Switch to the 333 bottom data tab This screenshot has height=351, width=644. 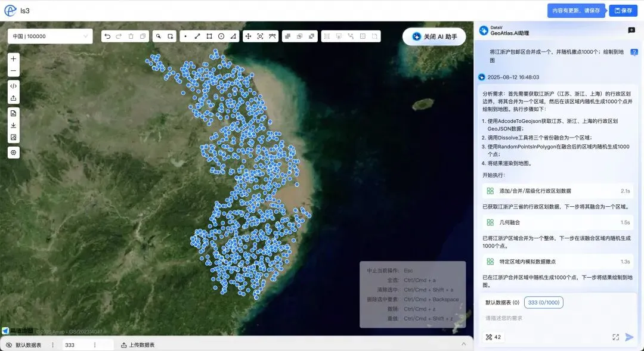tap(70, 345)
